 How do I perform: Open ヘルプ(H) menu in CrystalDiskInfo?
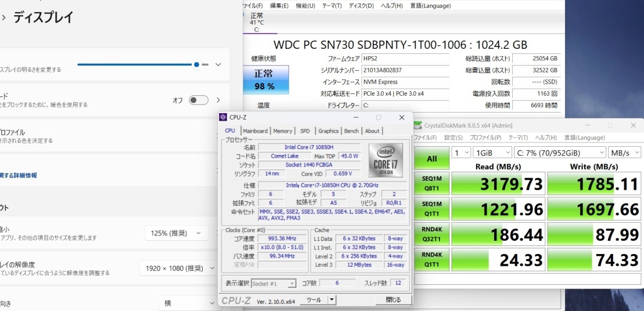[393, 6]
